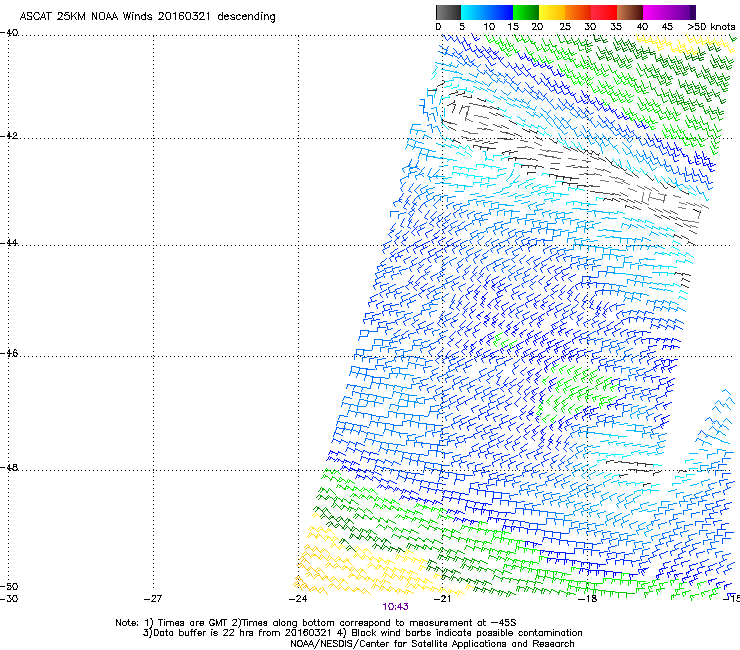Select the yellow 20-25 knots legend swatch
Image resolution: width=740 pixels, height=650 pixels.
click(x=552, y=12)
